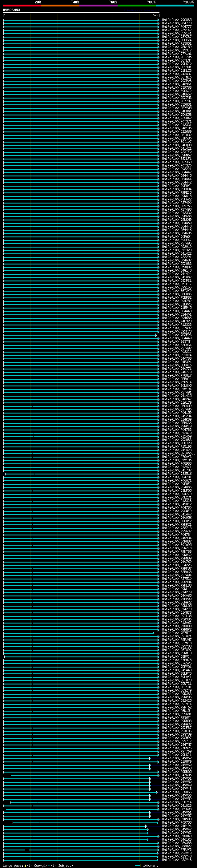Select hit label UniRef100_P08963
Screen dimensions: 197x868
[177, 463]
